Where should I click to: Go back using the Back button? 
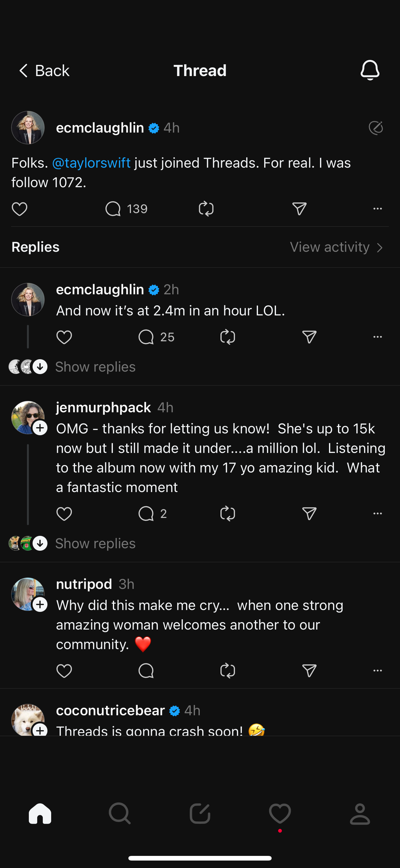click(x=44, y=71)
